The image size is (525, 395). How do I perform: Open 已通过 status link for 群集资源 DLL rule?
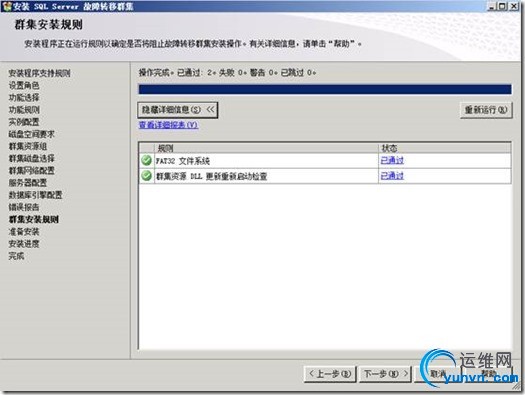click(392, 175)
